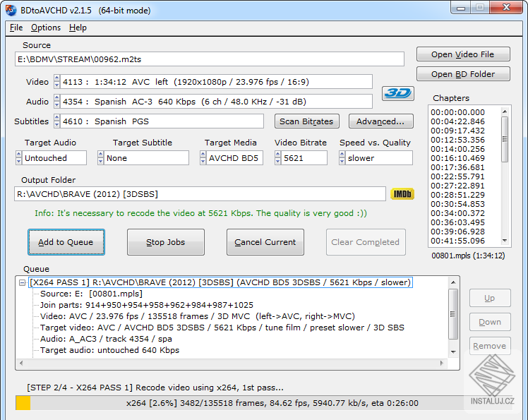Screen dimensions: 528x420
Task: Click the Source path input field
Action: tap(210, 59)
